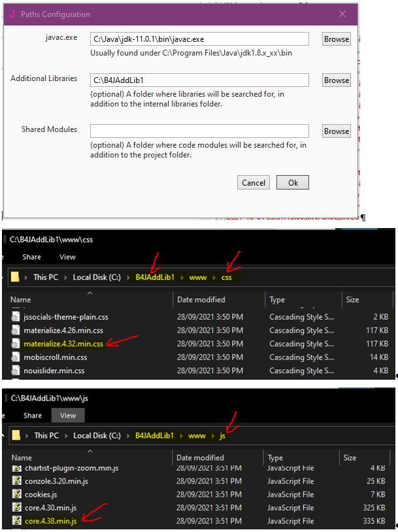Screen dimensions: 398x532
Task: Select the mobiscroll.min.css file icon
Action: tap(16, 357)
